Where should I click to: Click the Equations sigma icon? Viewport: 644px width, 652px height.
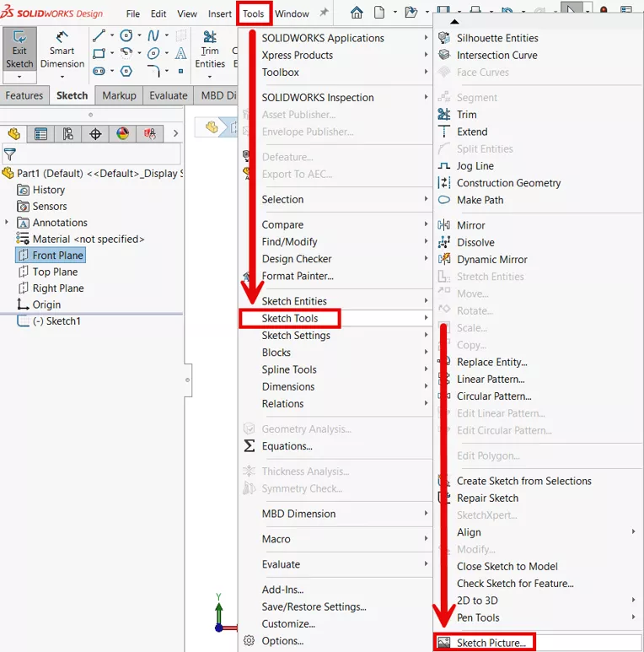(x=249, y=445)
